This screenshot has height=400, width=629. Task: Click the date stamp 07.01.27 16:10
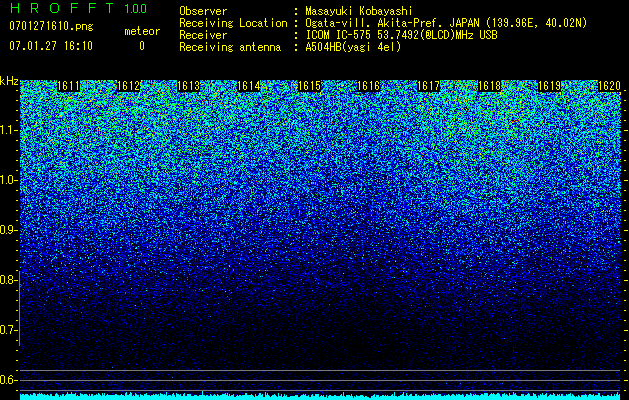coord(51,46)
